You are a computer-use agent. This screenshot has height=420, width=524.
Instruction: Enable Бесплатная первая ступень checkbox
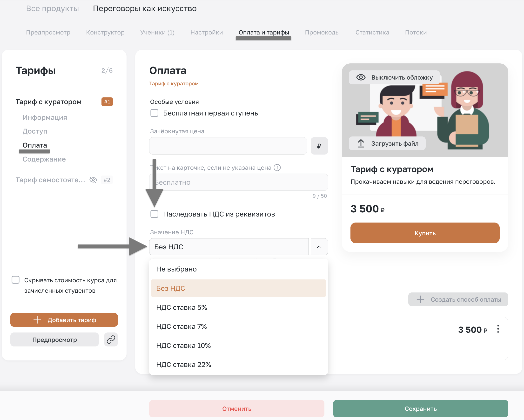pyautogui.click(x=154, y=113)
